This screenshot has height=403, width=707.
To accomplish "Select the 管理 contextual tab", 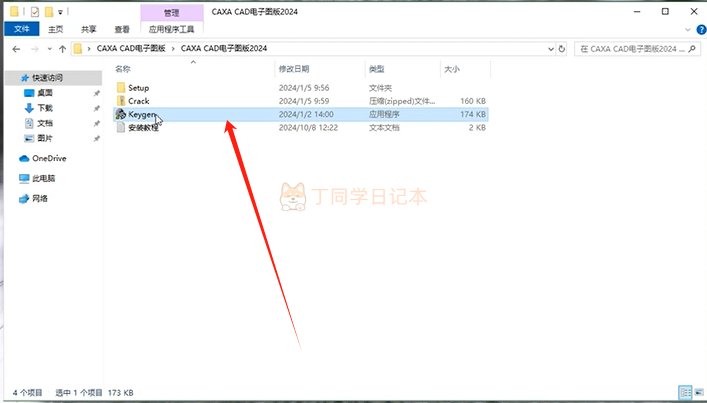I will (171, 13).
